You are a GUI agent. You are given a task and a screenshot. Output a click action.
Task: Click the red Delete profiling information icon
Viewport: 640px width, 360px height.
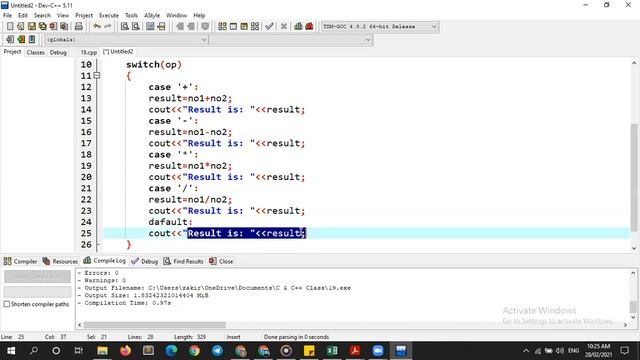point(309,27)
